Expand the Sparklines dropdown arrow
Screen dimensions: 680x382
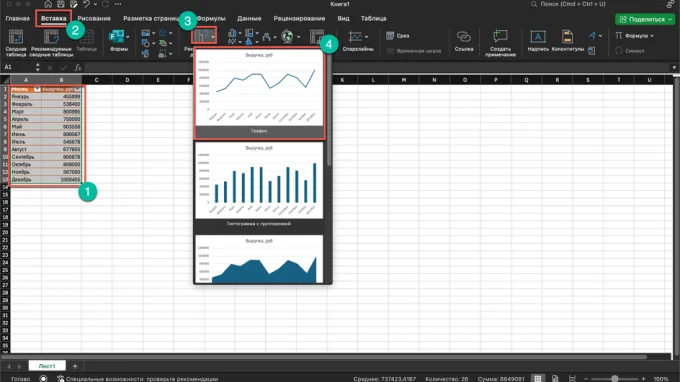(366, 37)
